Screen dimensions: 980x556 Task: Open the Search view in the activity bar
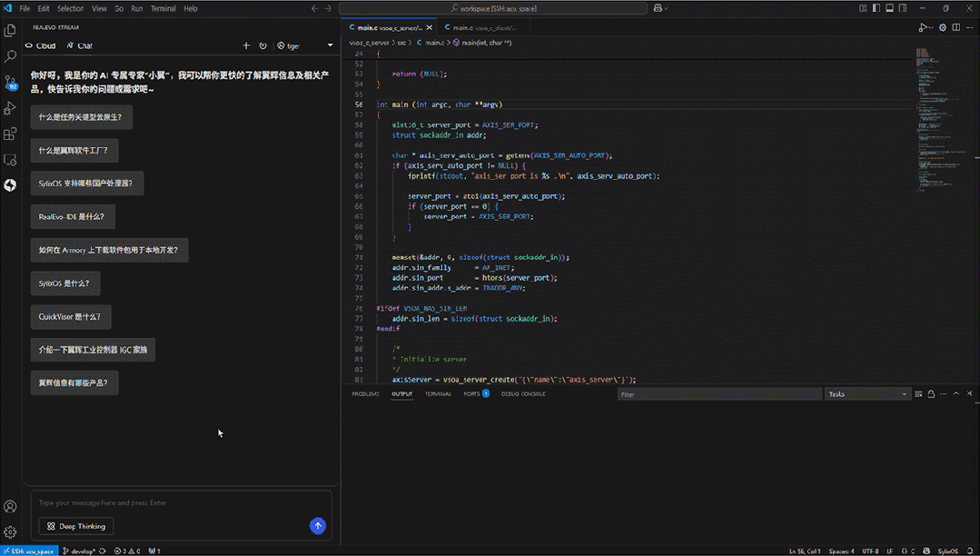click(x=10, y=56)
